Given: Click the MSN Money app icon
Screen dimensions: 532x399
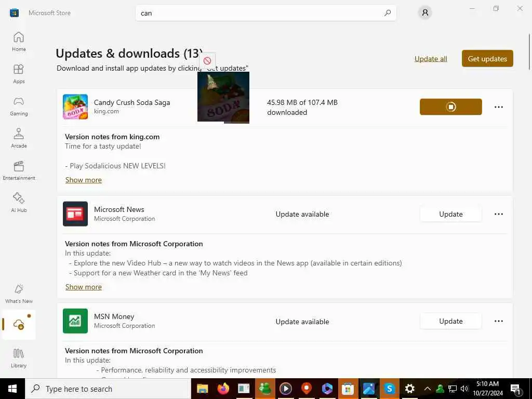Looking at the screenshot, I should (75, 321).
